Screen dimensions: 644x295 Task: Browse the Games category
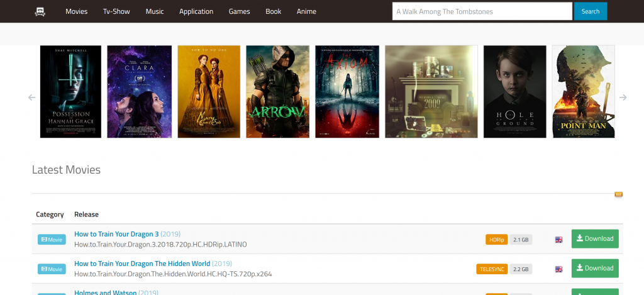click(240, 11)
